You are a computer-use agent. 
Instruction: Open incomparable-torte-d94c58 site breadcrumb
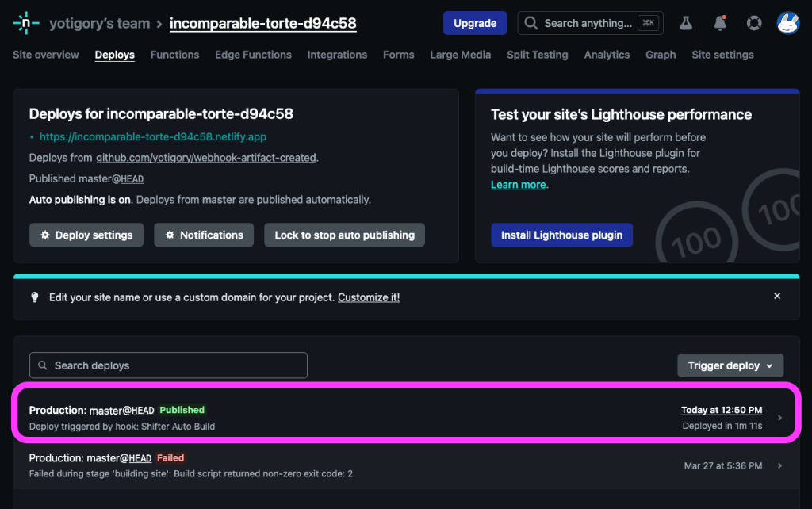[263, 23]
